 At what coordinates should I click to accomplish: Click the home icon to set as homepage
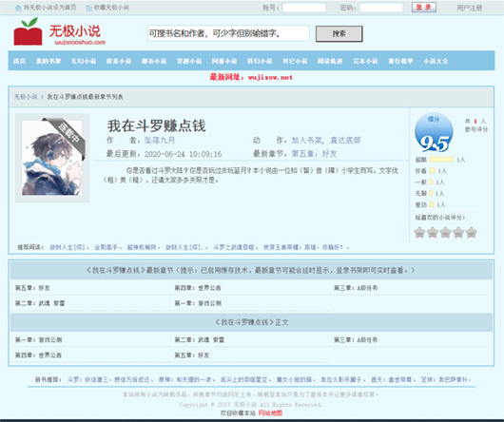pos(18,8)
